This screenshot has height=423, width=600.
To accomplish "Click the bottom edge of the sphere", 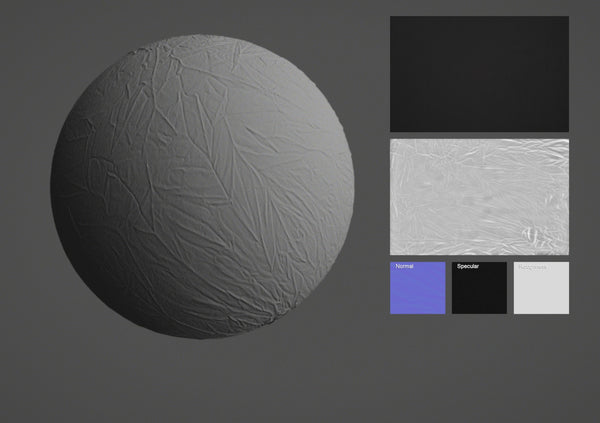I will (x=202, y=332).
